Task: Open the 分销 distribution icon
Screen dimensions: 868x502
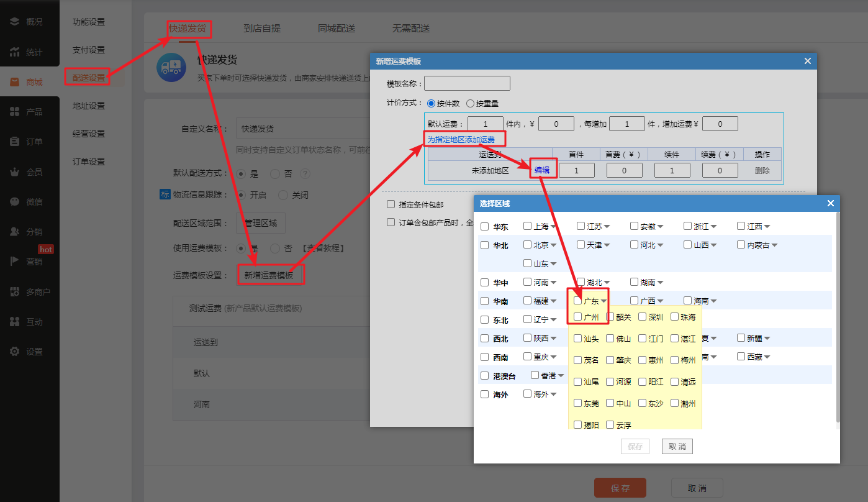Action: click(x=14, y=232)
